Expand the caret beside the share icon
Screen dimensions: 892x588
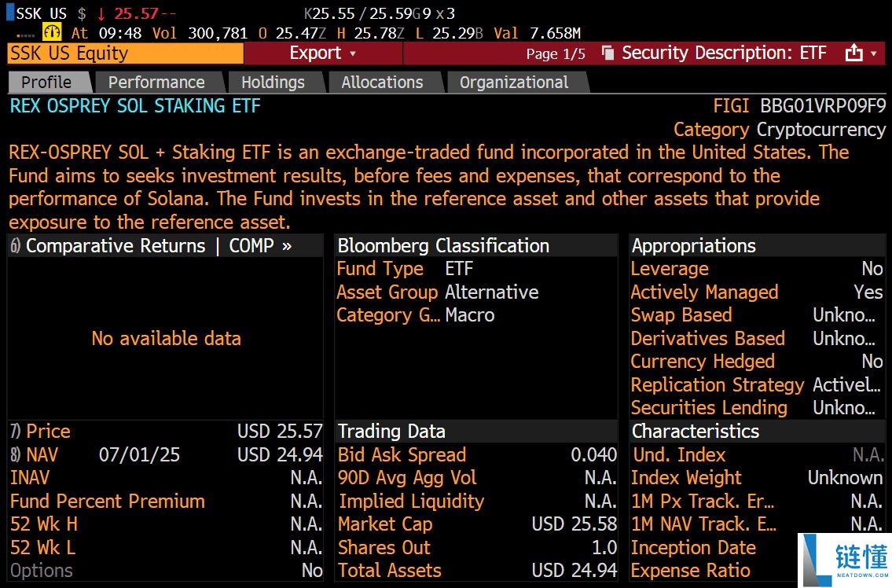(872, 53)
